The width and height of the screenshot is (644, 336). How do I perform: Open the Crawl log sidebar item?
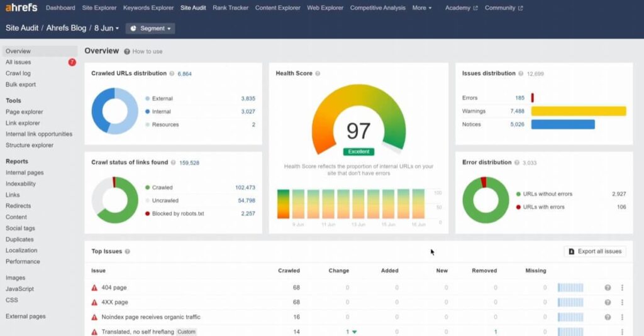tap(18, 73)
